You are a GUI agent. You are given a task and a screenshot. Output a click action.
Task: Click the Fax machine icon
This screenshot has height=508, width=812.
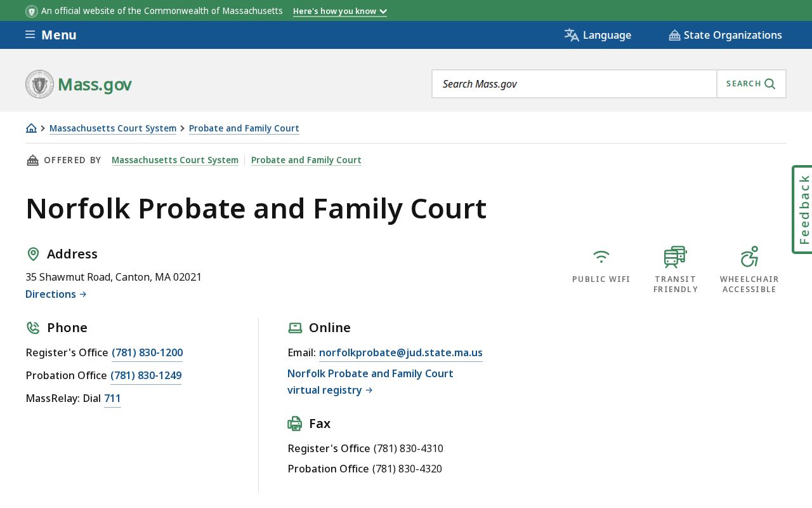click(x=295, y=424)
